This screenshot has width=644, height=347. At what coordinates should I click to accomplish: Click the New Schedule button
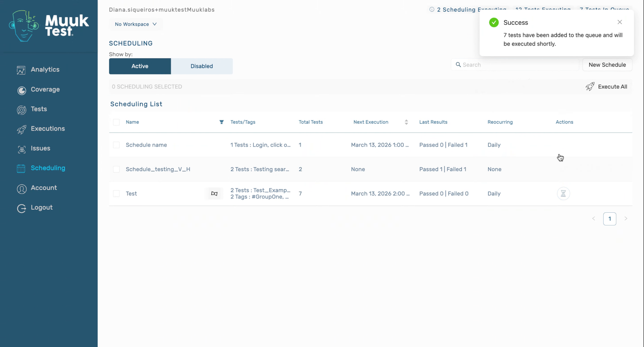(x=607, y=65)
